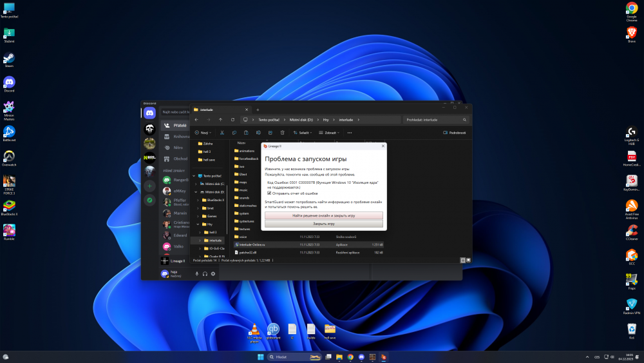Open qBittorrent desktop shortcut
Viewport: 644px width, 363px height.
point(273,331)
